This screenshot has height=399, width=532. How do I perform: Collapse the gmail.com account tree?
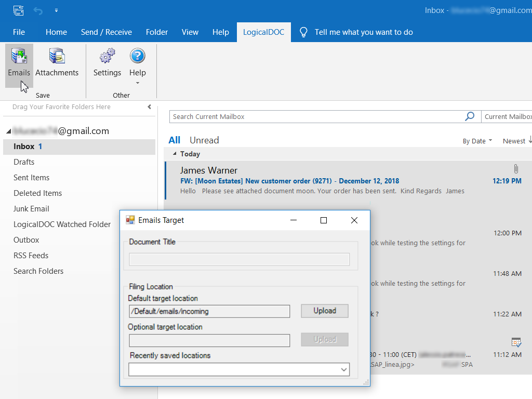click(x=8, y=131)
